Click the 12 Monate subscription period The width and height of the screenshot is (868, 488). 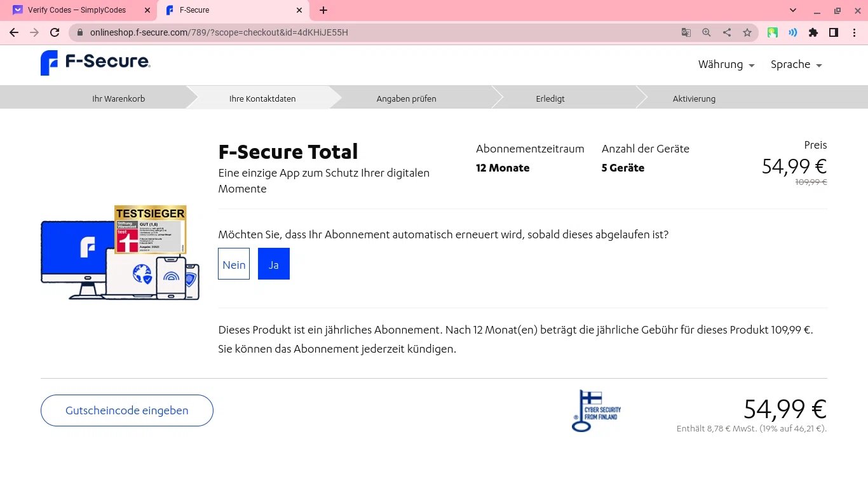(503, 168)
